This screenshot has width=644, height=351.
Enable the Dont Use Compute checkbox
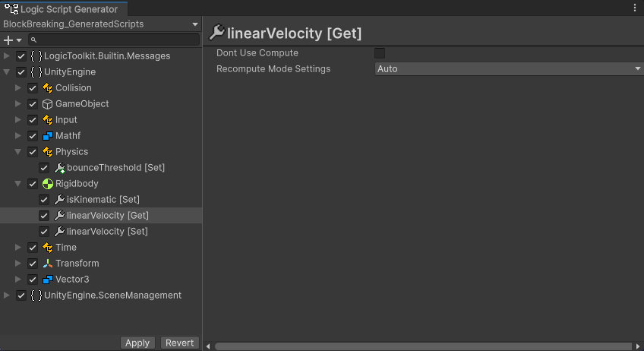(x=380, y=53)
